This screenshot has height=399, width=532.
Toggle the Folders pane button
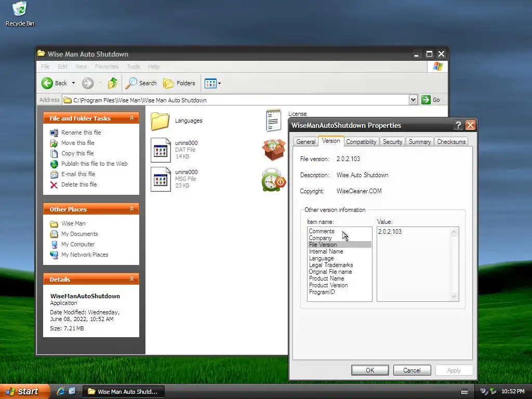[x=179, y=83]
